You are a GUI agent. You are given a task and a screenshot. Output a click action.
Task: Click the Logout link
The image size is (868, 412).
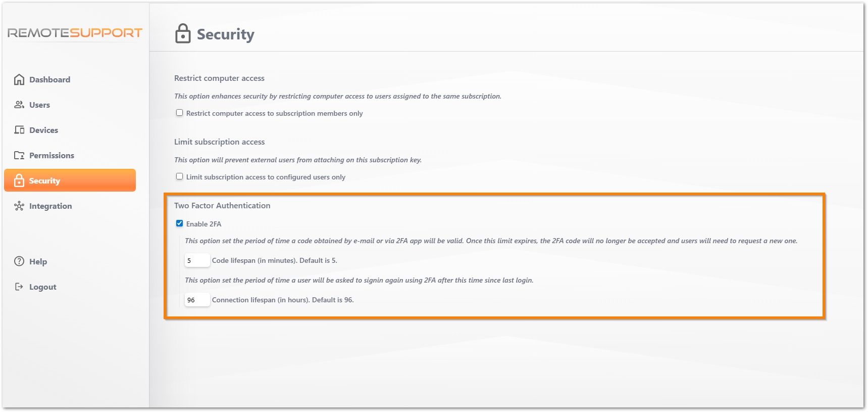click(x=42, y=287)
